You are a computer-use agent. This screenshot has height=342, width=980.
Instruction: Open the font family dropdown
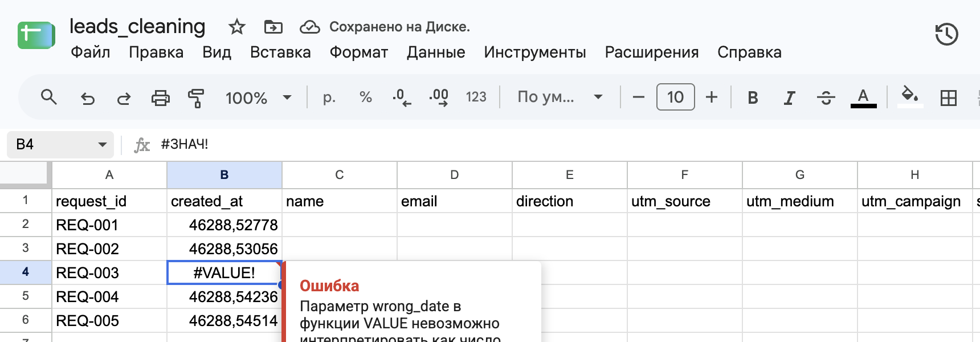pyautogui.click(x=560, y=97)
